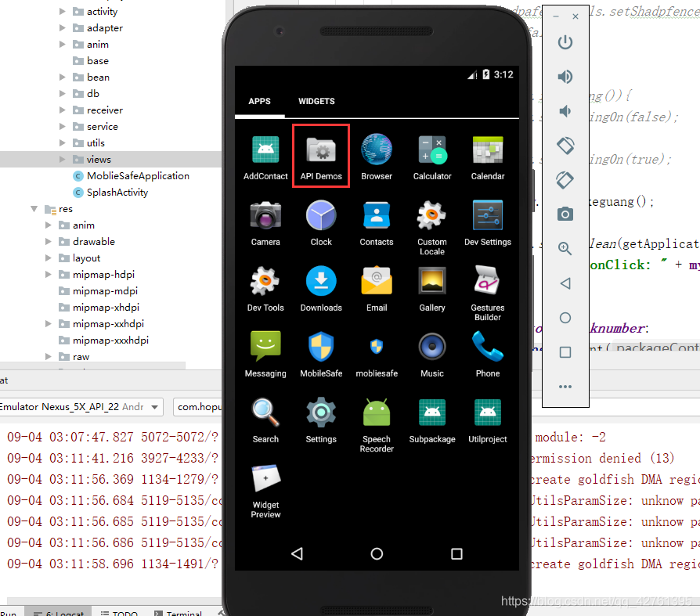700x616 pixels.
Task: Click the com.hopu process selector
Action: pos(197,407)
